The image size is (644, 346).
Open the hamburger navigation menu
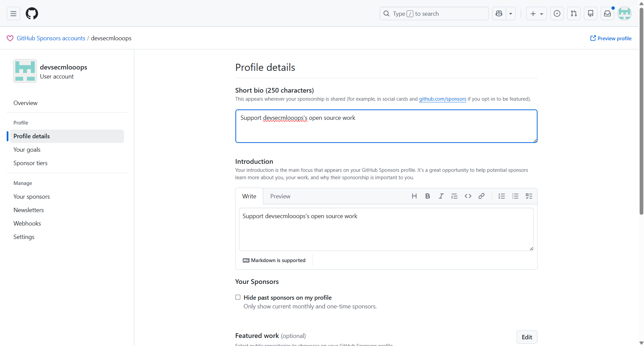[x=13, y=13]
